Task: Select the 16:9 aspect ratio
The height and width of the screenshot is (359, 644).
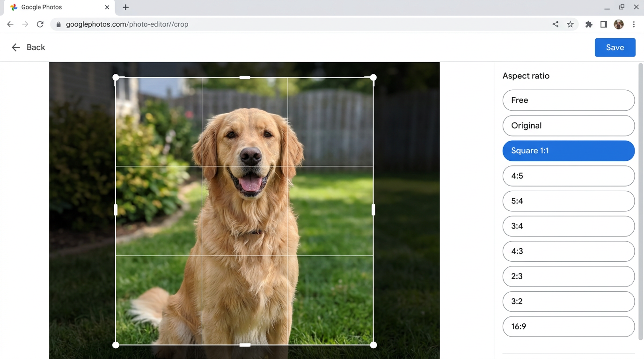Action: coord(568,326)
